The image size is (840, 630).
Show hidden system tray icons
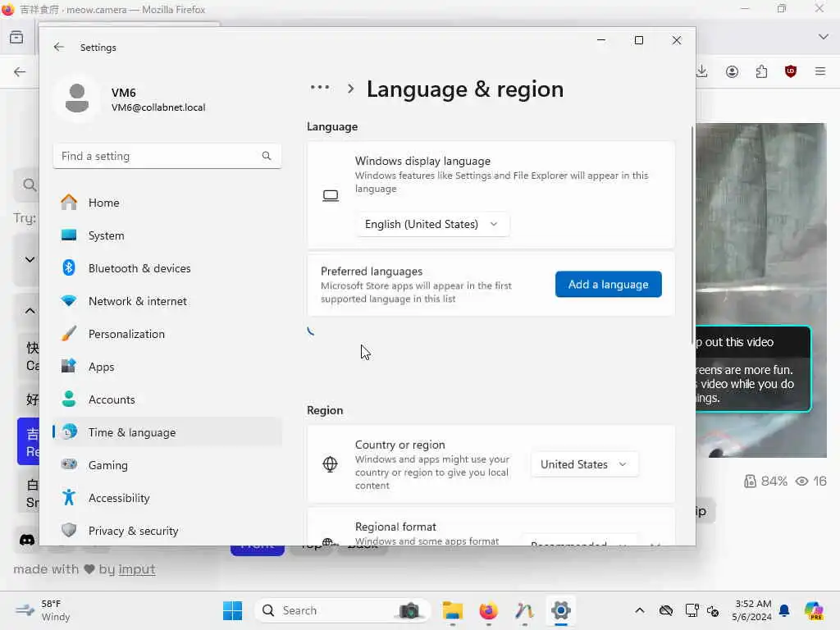click(x=640, y=610)
